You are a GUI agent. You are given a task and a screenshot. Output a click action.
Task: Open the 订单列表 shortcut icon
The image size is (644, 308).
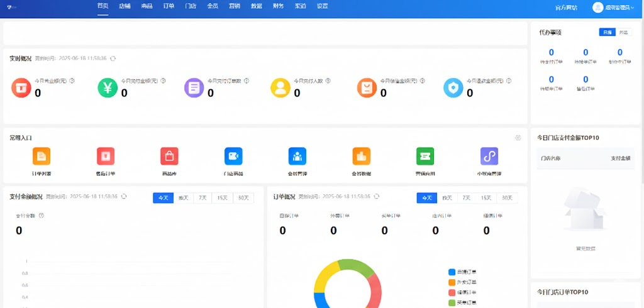click(42, 156)
